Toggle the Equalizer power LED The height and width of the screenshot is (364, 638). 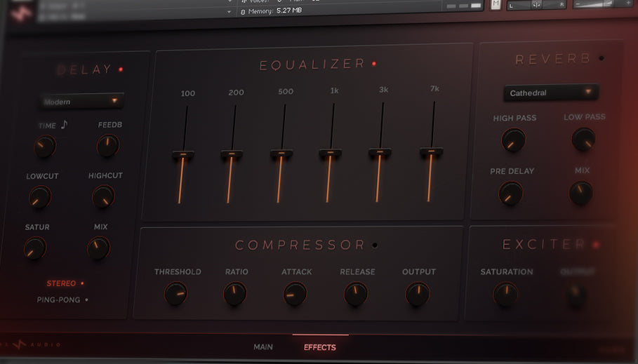tap(374, 64)
